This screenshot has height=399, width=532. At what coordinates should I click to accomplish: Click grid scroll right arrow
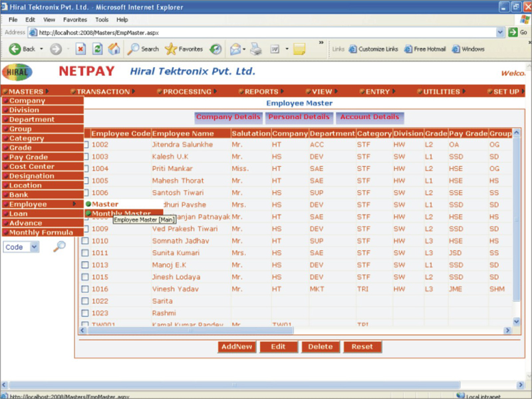(507, 330)
